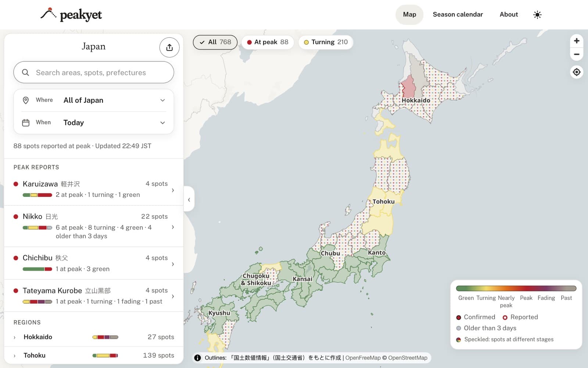
Task: Click the PEAK REPORTS section heading
Action: 36,167
